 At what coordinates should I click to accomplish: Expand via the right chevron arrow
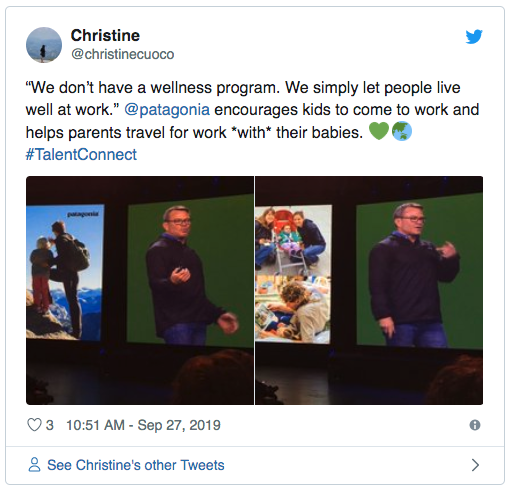click(x=475, y=465)
